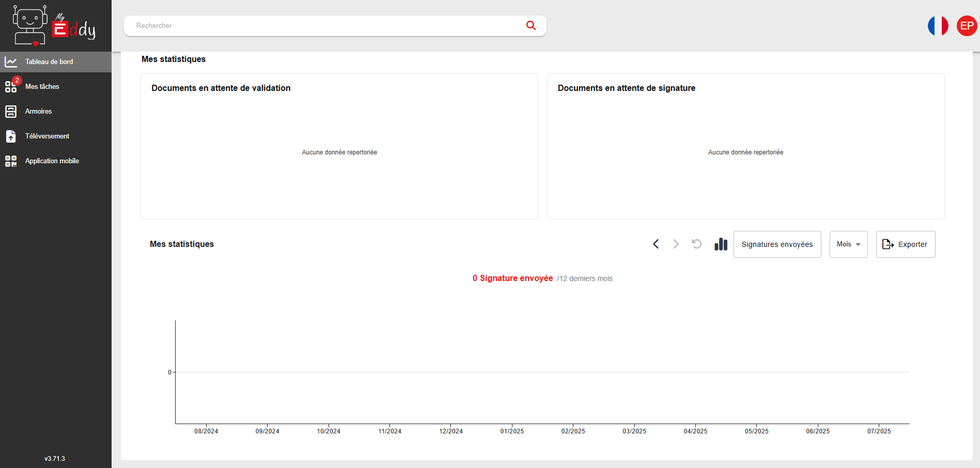Click the Mes tâches grid icon with badge
The height and width of the screenshot is (468, 980).
(x=11, y=86)
